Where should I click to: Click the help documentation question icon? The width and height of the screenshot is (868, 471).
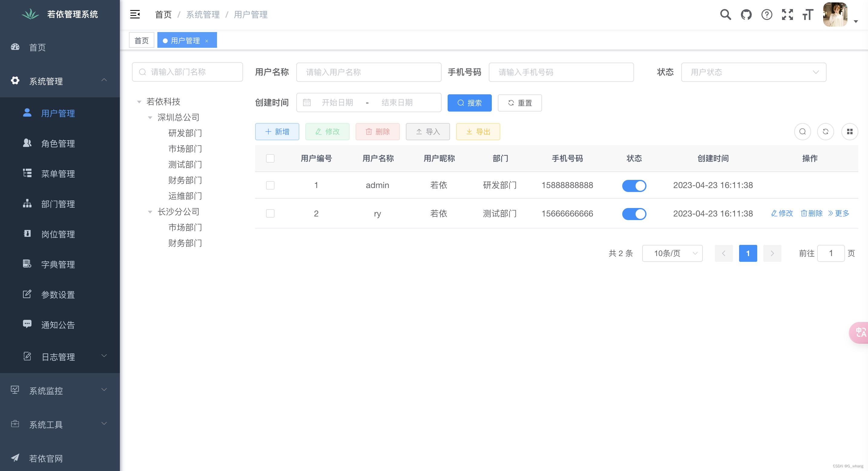click(x=767, y=15)
